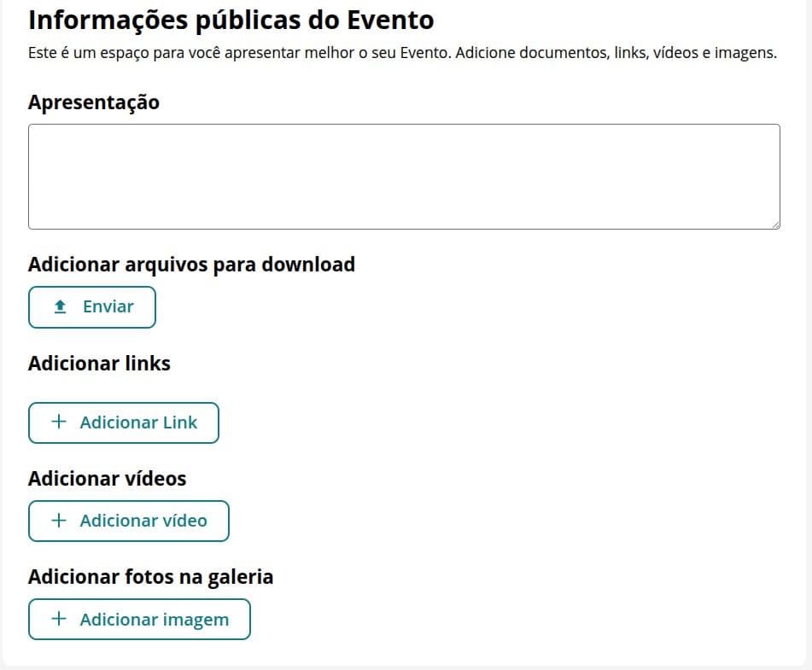Click the sentence starting 'Este é um espaço'
This screenshot has height=670, width=812.
point(240,53)
